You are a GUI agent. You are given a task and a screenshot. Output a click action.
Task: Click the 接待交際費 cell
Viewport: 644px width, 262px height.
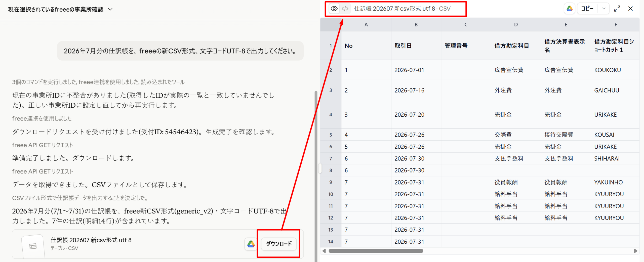(566, 135)
